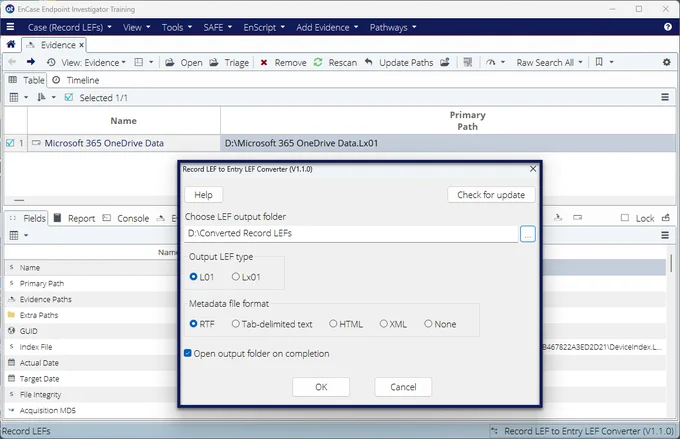Viewport: 680px width, 439px height.
Task: Select Tab-delimited text metadata format
Action: coord(235,324)
